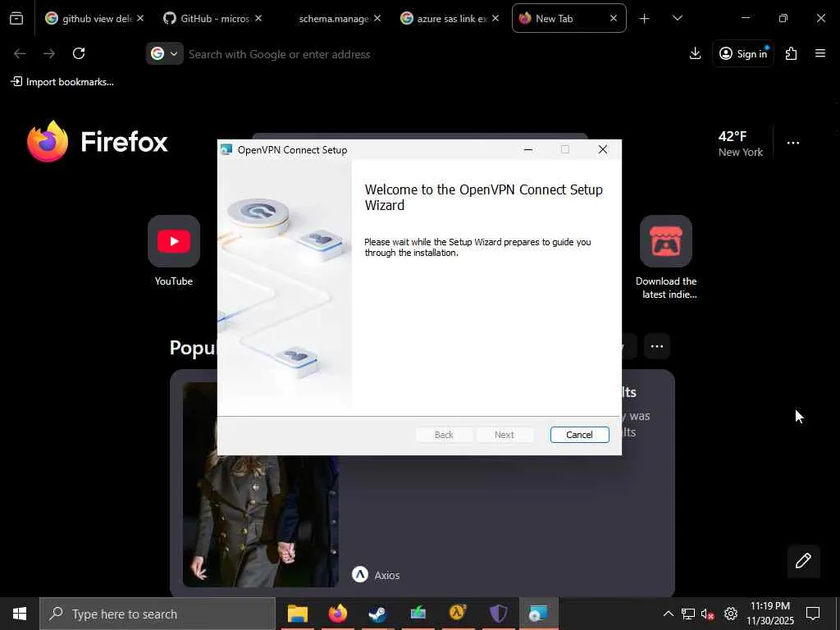Close the OpenVPN Connect Setup dialog
The height and width of the screenshot is (630, 840).
pos(603,150)
